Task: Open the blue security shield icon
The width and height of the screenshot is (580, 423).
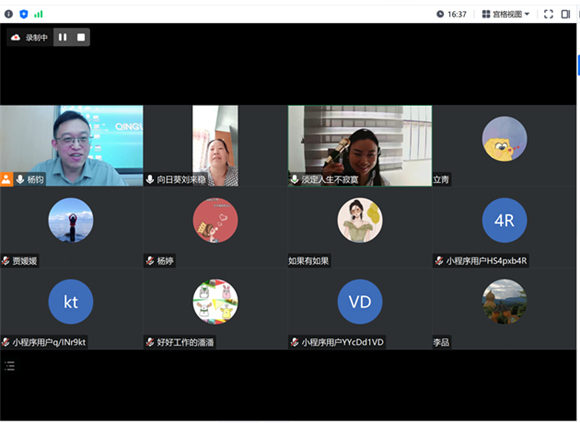Action: point(24,14)
